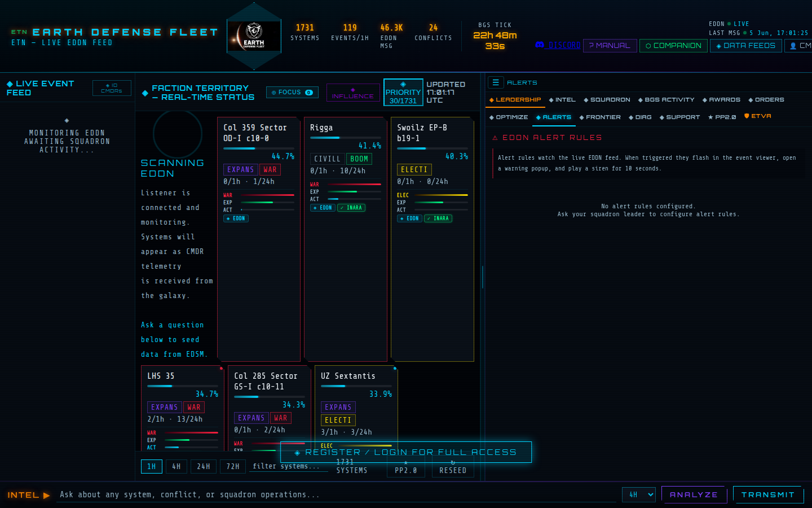Image resolution: width=812 pixels, height=508 pixels.
Task: Select the Squadron tab
Action: pos(607,100)
